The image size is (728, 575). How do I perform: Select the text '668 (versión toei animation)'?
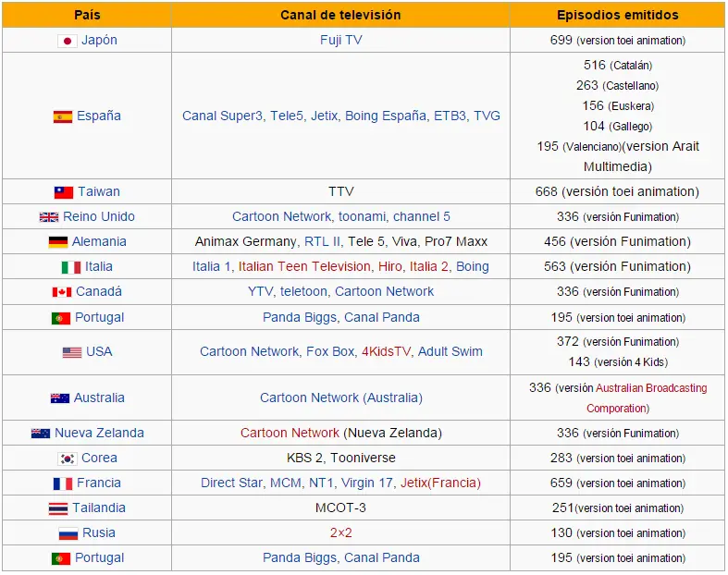click(x=618, y=191)
